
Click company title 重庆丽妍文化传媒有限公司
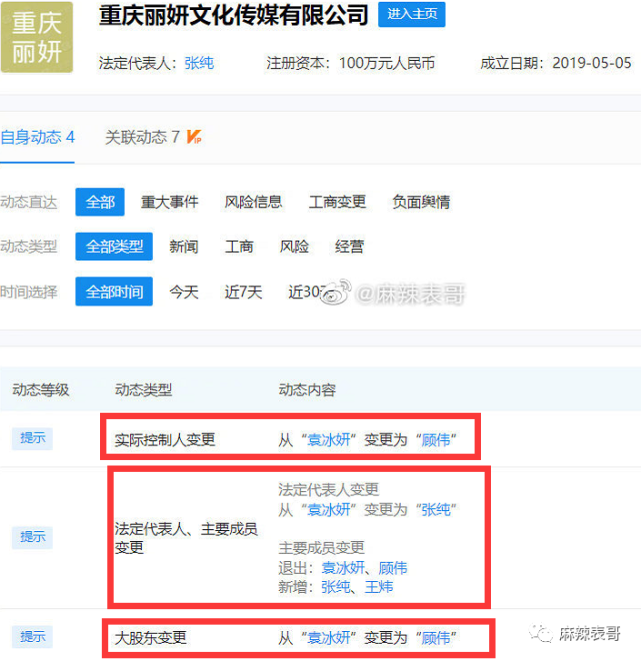click(233, 15)
